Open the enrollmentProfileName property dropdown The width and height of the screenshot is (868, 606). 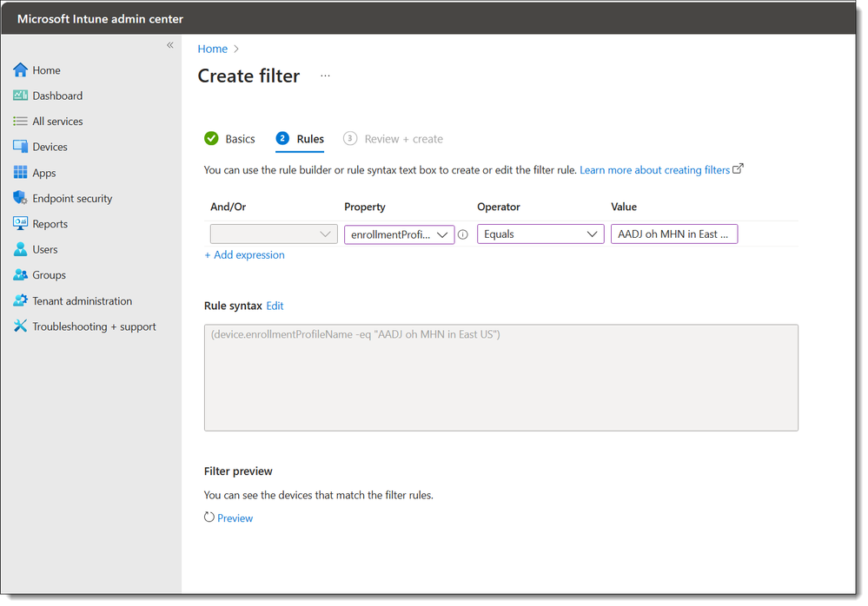pos(399,234)
